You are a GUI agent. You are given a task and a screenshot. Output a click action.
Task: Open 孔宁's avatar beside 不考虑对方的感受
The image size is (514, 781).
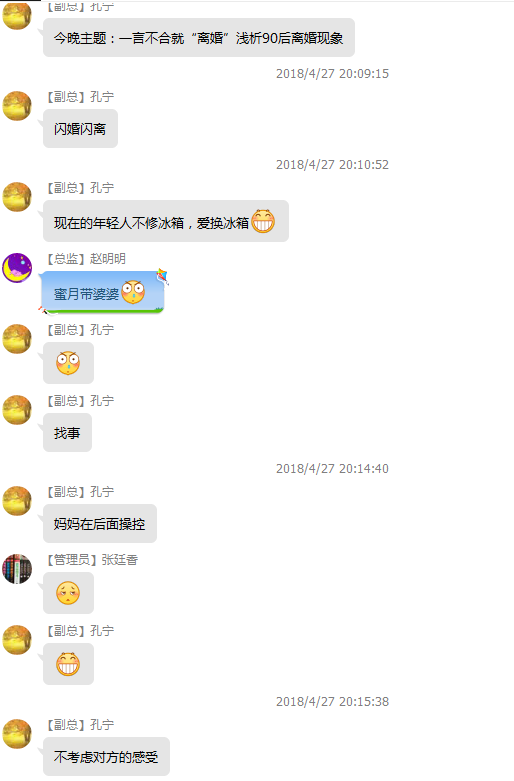tap(17, 734)
